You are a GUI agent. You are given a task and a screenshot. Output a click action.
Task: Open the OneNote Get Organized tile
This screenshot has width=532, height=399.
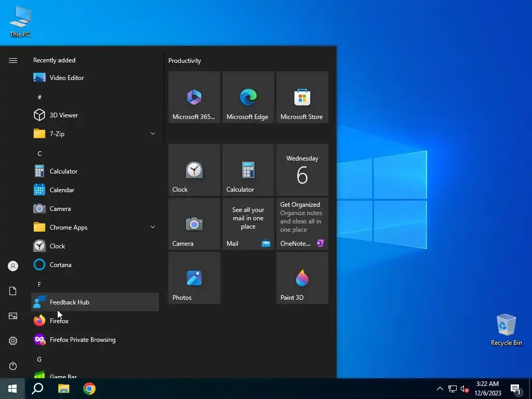[x=302, y=224]
